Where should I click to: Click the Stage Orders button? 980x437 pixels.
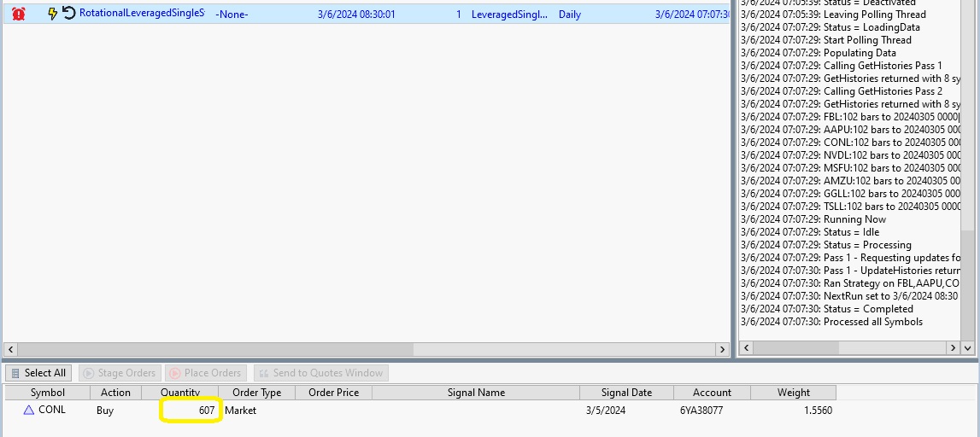119,373
